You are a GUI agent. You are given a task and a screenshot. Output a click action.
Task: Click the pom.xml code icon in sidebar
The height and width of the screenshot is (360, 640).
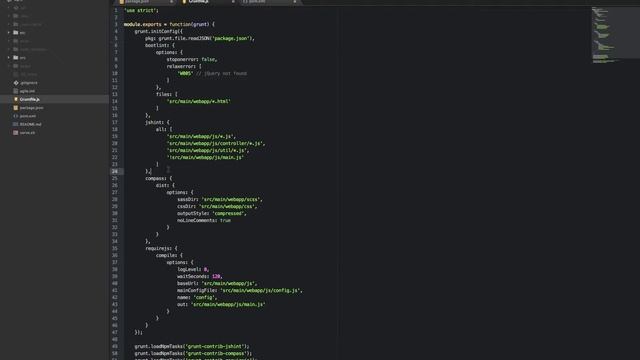[x=16, y=116]
